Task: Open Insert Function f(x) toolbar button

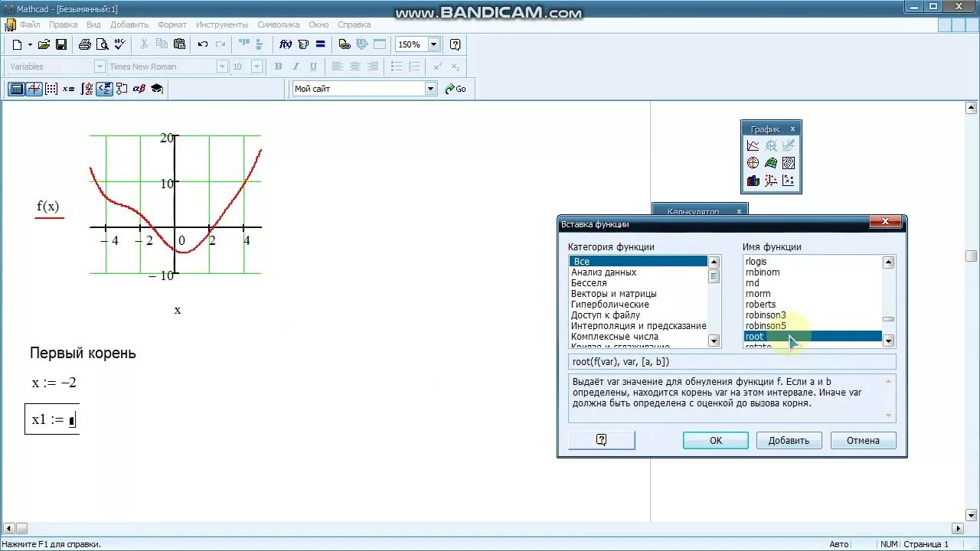Action: coord(286,44)
